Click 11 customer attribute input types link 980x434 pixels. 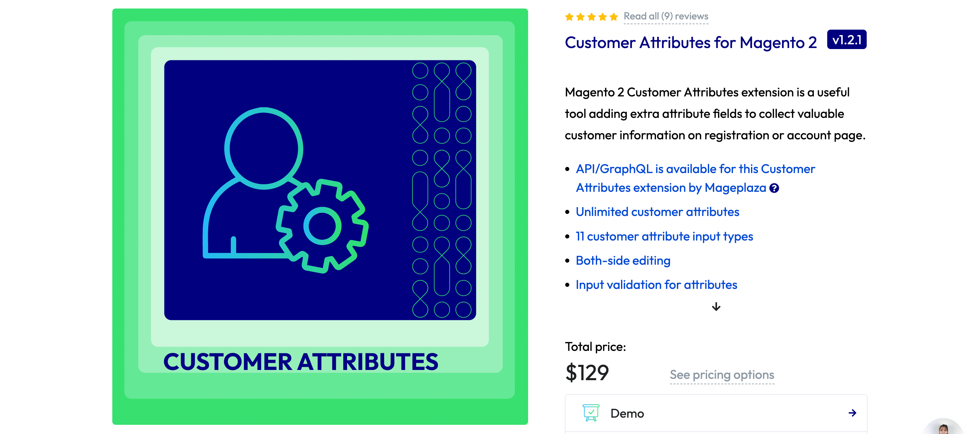tap(664, 236)
